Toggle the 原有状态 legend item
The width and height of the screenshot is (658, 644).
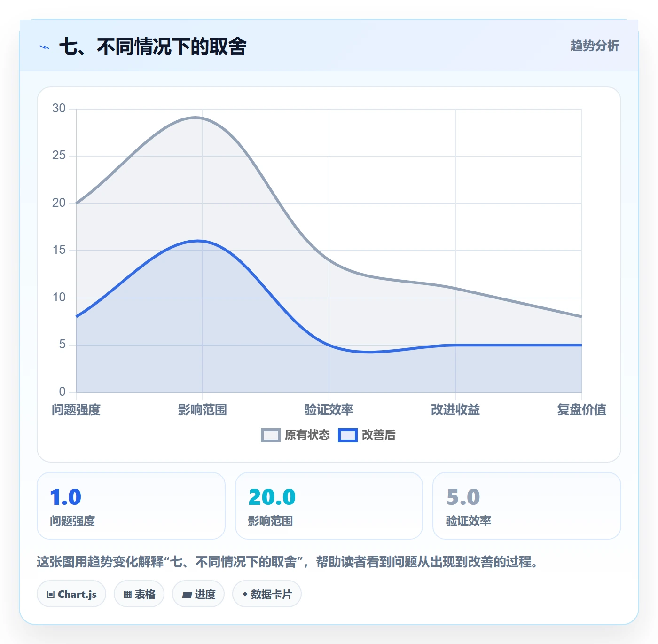296,435
